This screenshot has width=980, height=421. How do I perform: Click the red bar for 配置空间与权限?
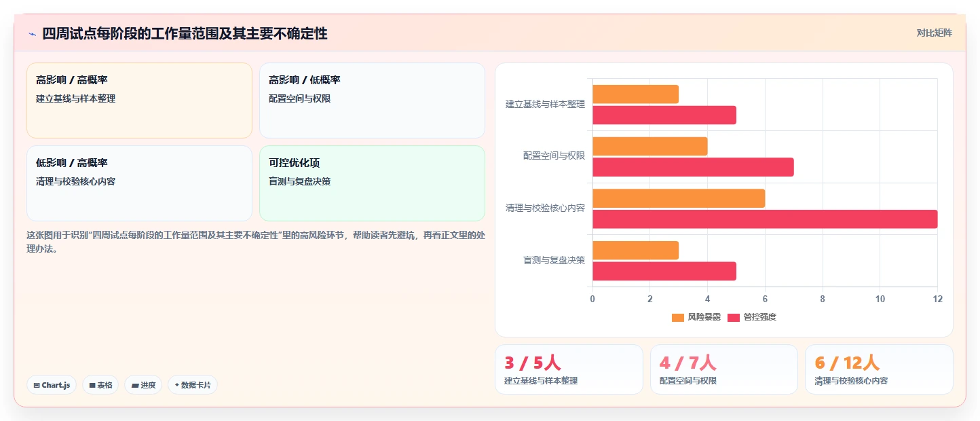tap(693, 167)
